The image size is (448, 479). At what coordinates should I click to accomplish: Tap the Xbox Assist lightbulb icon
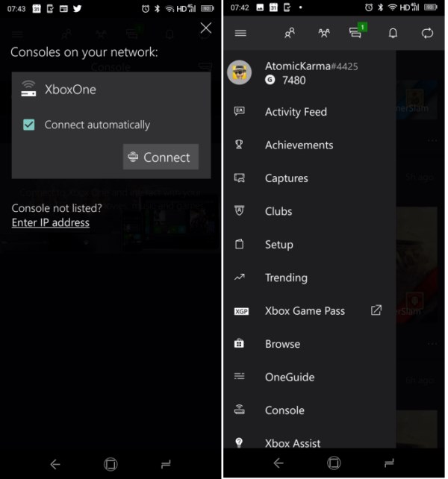pyautogui.click(x=239, y=442)
